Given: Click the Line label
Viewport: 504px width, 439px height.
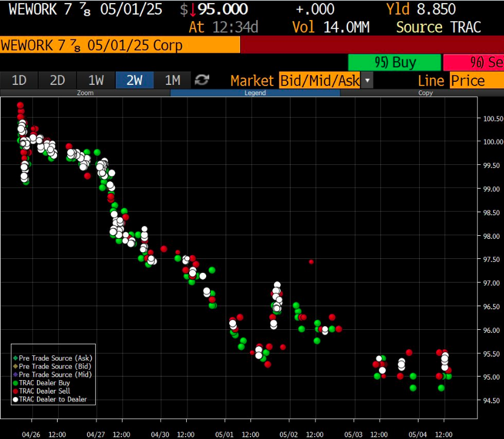Looking at the screenshot, I should coord(431,81).
